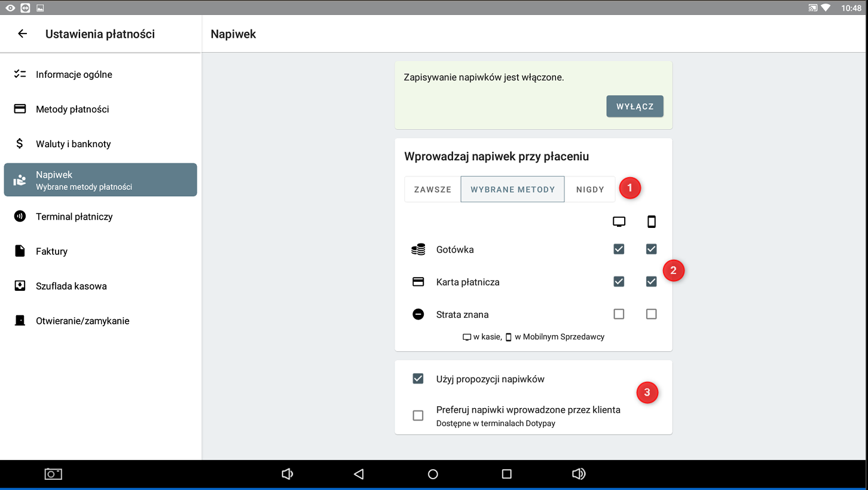
Task: Select the NIGDY option
Action: [590, 190]
